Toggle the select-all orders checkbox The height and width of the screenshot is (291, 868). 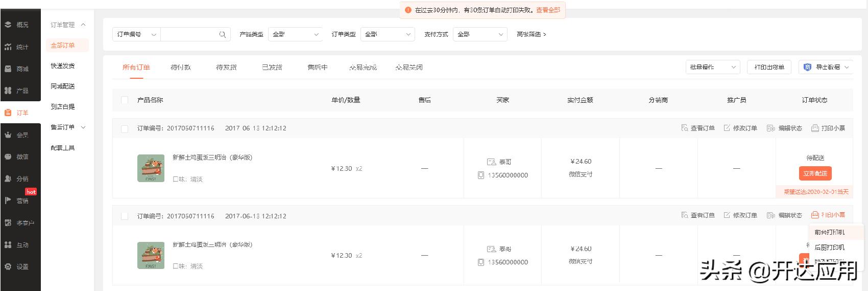pyautogui.click(x=125, y=100)
